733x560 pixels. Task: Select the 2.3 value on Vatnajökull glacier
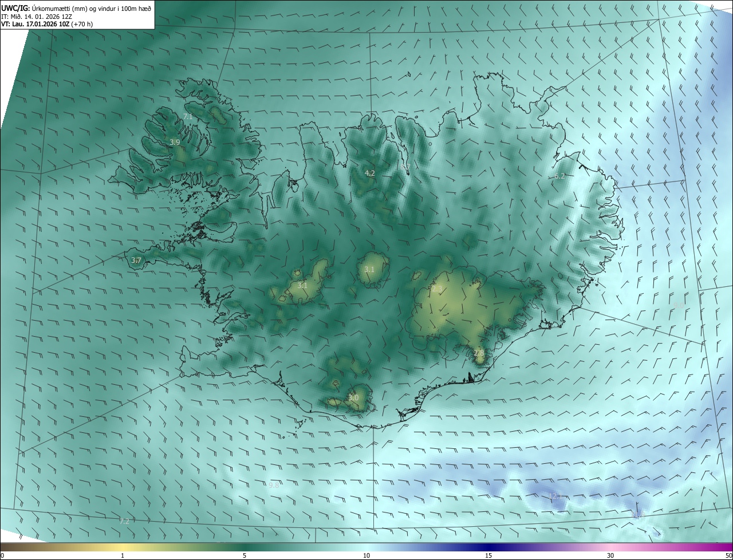438,290
